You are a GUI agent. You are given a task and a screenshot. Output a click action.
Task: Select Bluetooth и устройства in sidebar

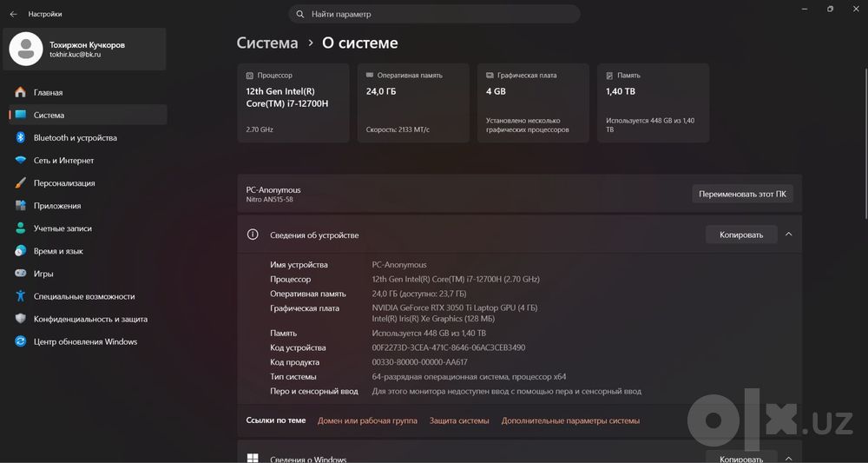pyautogui.click(x=88, y=138)
